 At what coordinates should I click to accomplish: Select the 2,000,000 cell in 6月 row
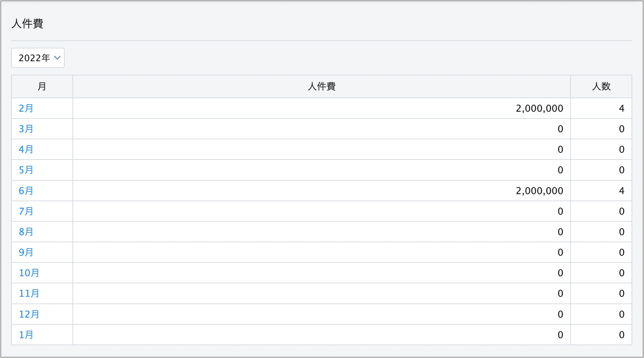[x=540, y=191]
